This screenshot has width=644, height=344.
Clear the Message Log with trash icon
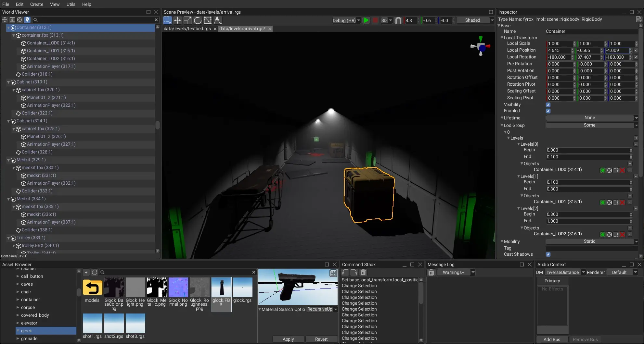pos(431,273)
